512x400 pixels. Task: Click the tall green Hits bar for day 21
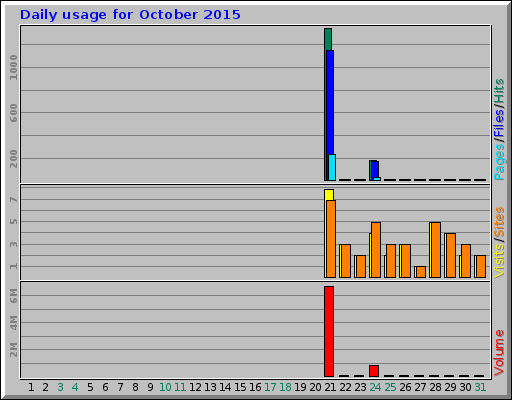tap(328, 39)
